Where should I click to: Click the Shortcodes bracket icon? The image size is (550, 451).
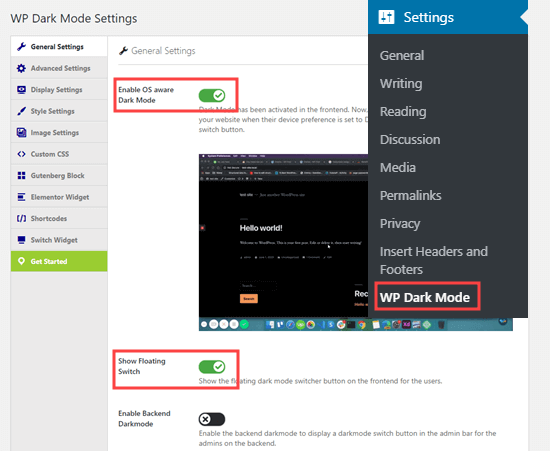21,218
